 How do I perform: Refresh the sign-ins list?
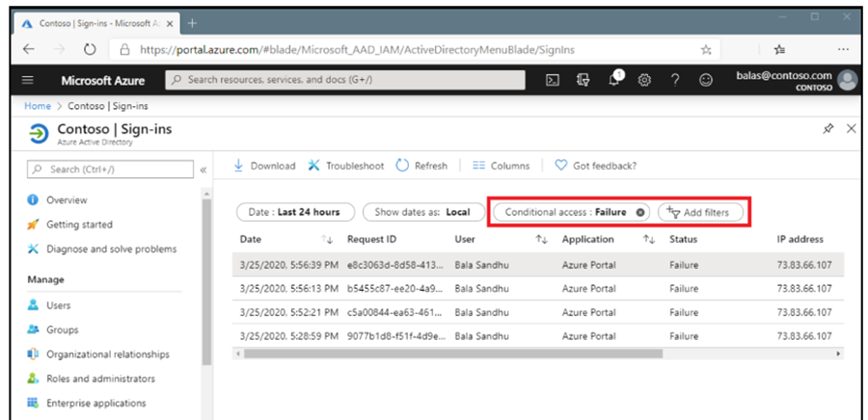point(421,166)
